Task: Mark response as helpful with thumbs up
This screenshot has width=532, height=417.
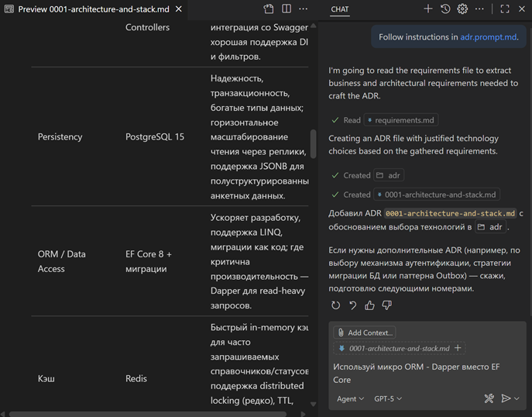Action: 369,305
